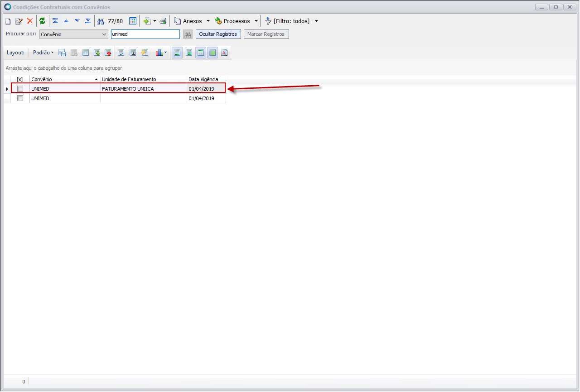Open the Processos dropdown arrow

(256, 21)
